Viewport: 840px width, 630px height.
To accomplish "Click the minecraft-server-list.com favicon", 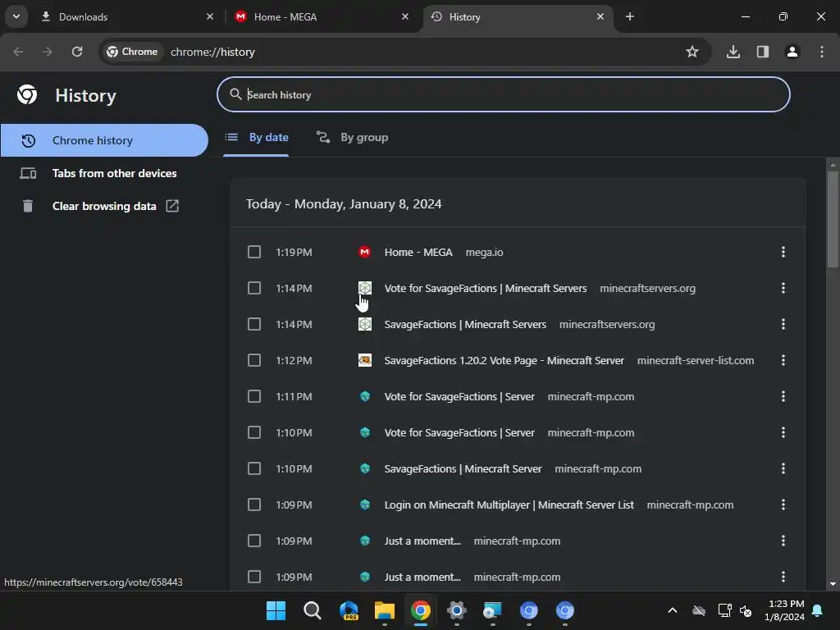I will pos(365,360).
